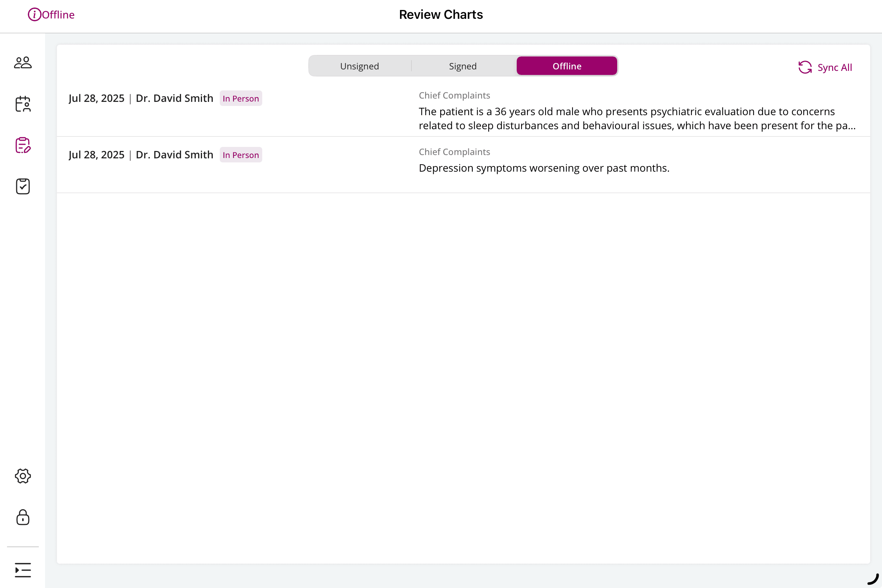Click the Offline info indicator icon

coord(34,14)
